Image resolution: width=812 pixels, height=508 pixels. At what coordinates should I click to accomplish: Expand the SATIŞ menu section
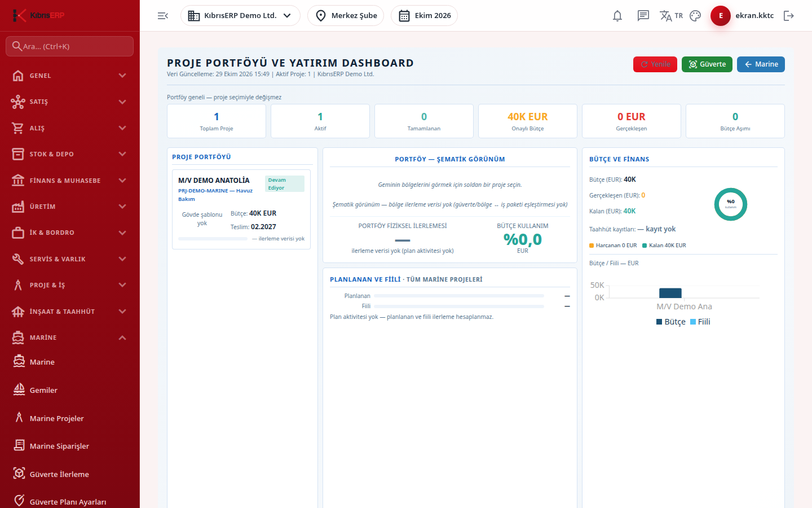(70, 102)
